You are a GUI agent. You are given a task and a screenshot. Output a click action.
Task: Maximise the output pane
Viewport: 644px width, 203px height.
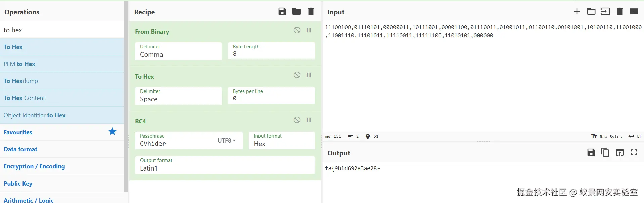634,153
